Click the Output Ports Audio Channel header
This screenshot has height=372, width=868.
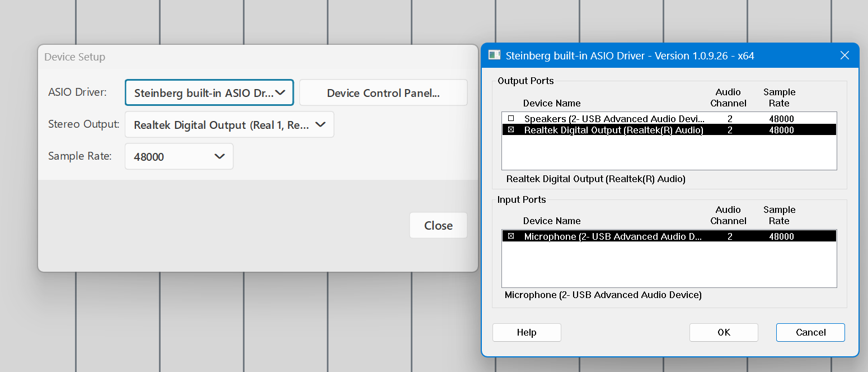click(728, 97)
